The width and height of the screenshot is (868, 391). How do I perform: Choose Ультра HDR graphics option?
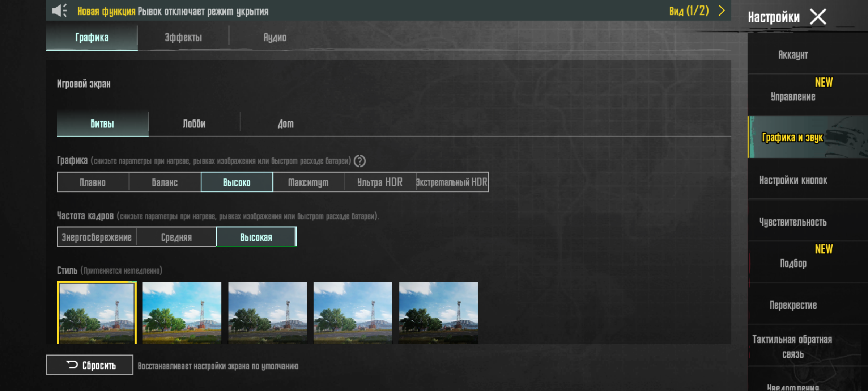tap(380, 182)
